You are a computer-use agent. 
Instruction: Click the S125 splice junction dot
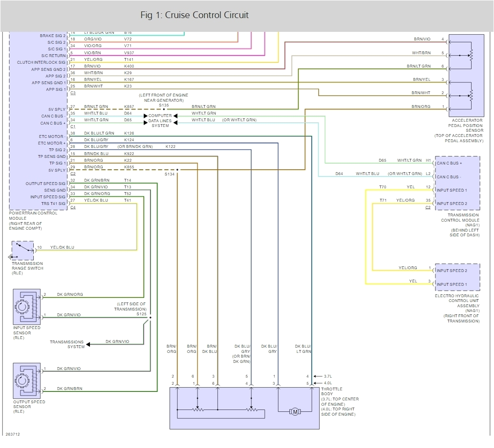150,317
